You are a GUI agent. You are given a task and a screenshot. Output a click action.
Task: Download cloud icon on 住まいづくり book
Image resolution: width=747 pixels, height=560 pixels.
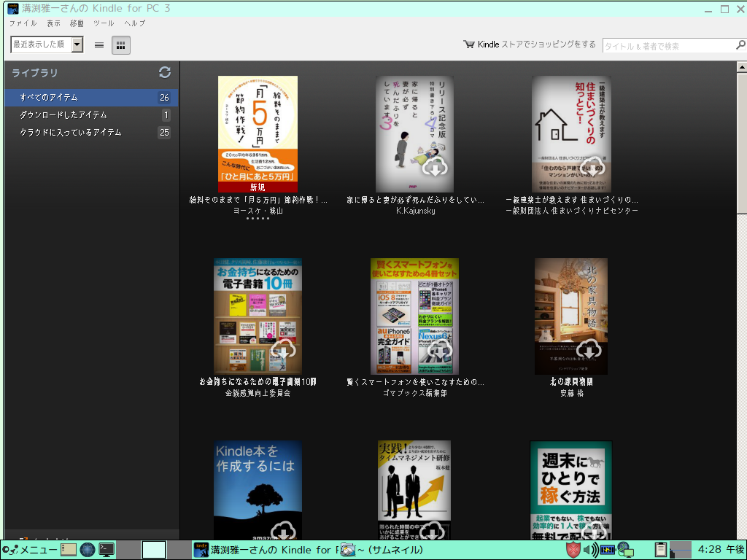click(x=592, y=167)
